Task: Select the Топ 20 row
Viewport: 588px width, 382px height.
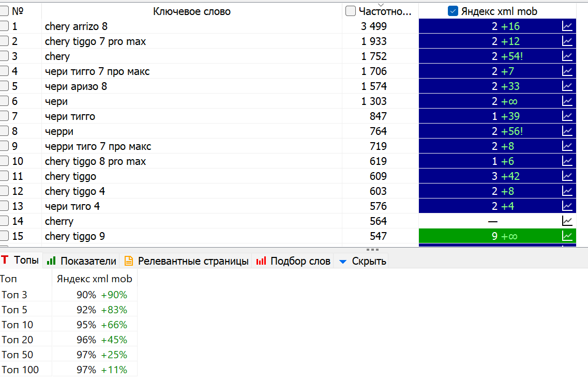Action: tap(69, 340)
